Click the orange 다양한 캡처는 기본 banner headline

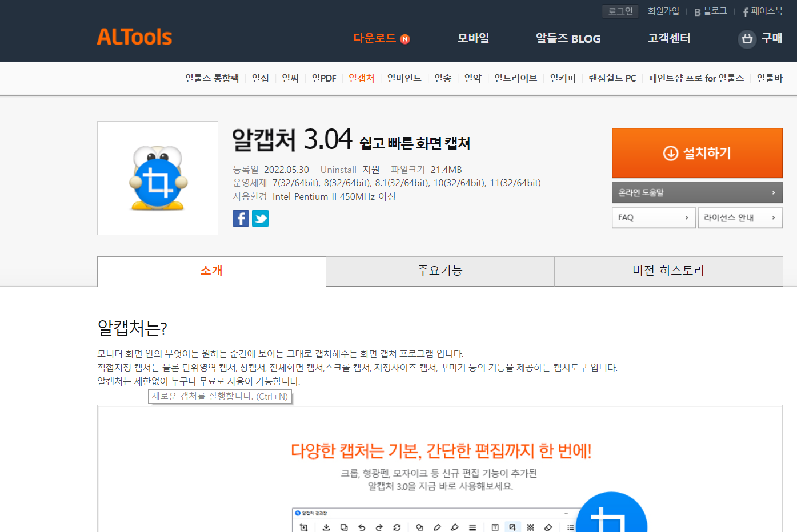[441, 451]
